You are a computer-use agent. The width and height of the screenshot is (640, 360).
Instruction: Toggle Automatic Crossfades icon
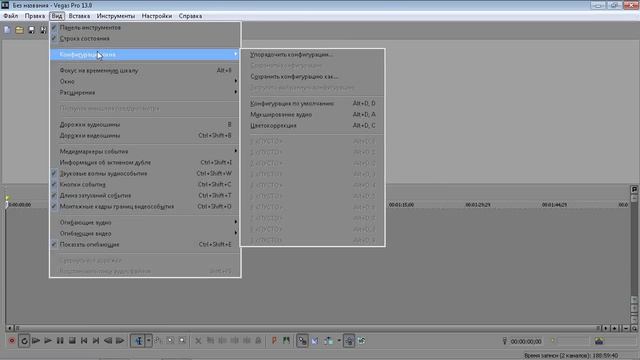[x=315, y=341]
